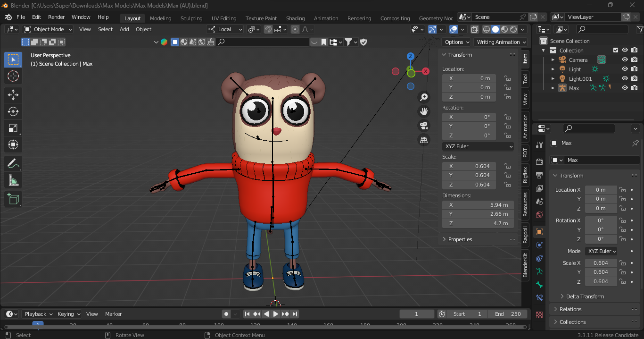Select the Measure ruler tool
This screenshot has height=339, width=644.
[13, 180]
